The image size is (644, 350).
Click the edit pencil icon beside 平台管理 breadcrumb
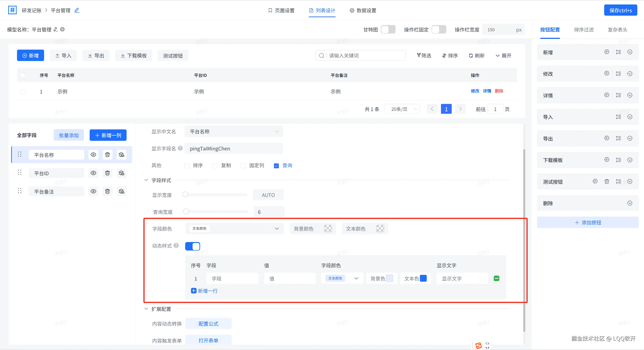tap(77, 10)
